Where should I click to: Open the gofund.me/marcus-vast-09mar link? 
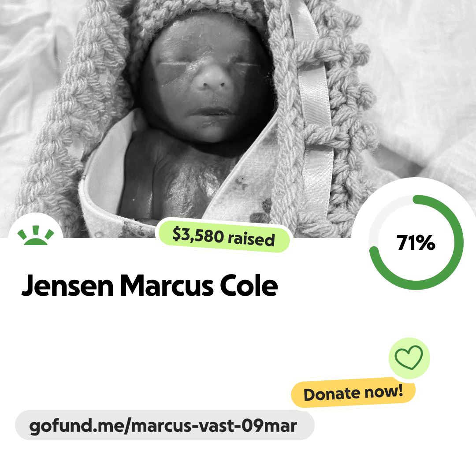tap(163, 426)
